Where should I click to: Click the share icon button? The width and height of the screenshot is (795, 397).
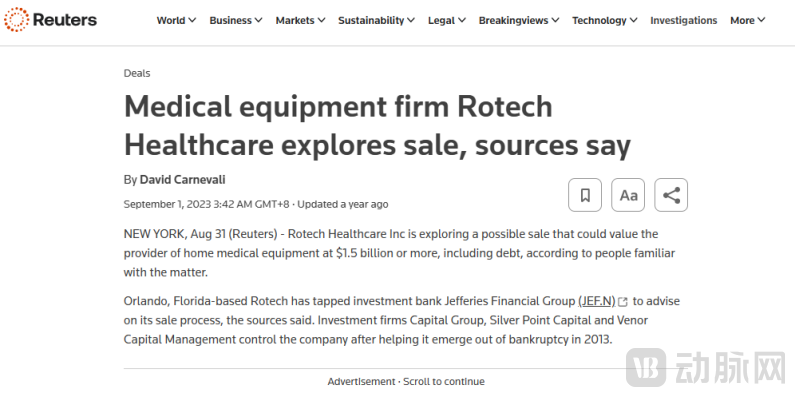click(671, 195)
